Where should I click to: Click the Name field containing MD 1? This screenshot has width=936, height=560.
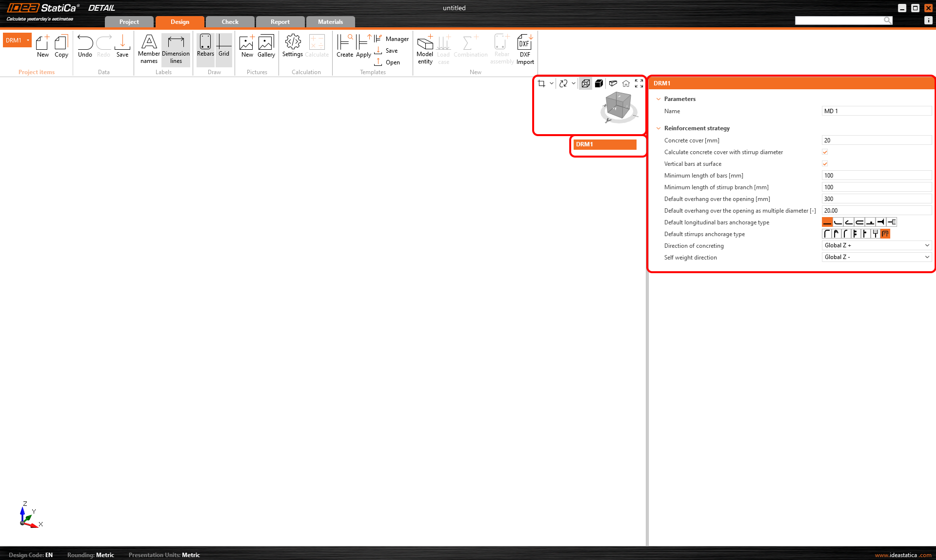click(x=876, y=111)
